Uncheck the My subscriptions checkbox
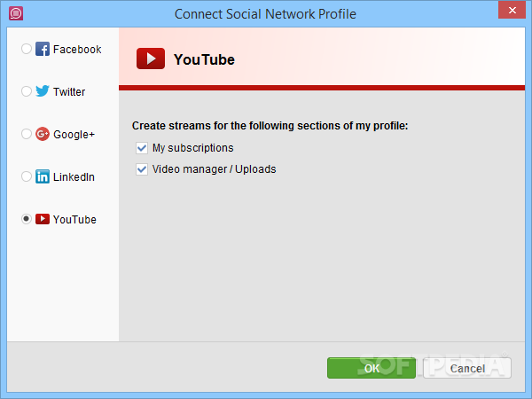Image resolution: width=532 pixels, height=399 pixels. pos(142,148)
